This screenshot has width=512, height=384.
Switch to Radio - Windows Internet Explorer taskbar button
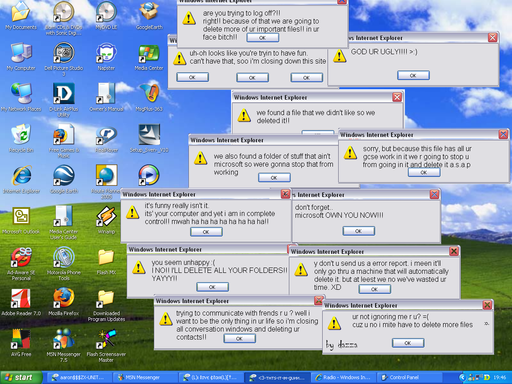(343, 377)
